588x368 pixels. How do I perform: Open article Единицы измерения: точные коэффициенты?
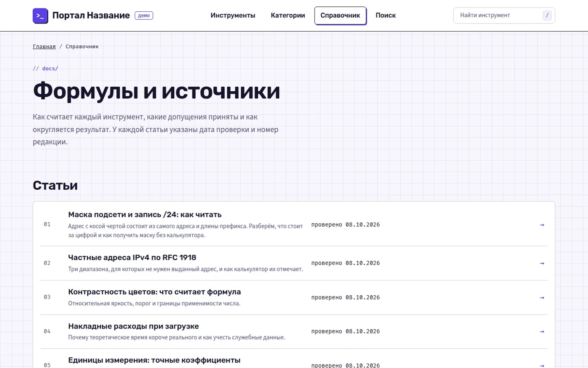click(x=154, y=360)
